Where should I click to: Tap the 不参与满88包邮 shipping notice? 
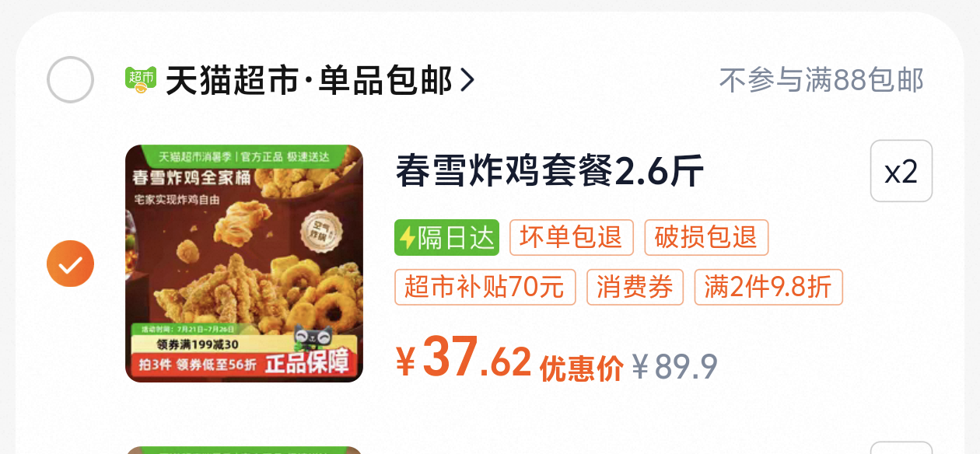click(821, 80)
